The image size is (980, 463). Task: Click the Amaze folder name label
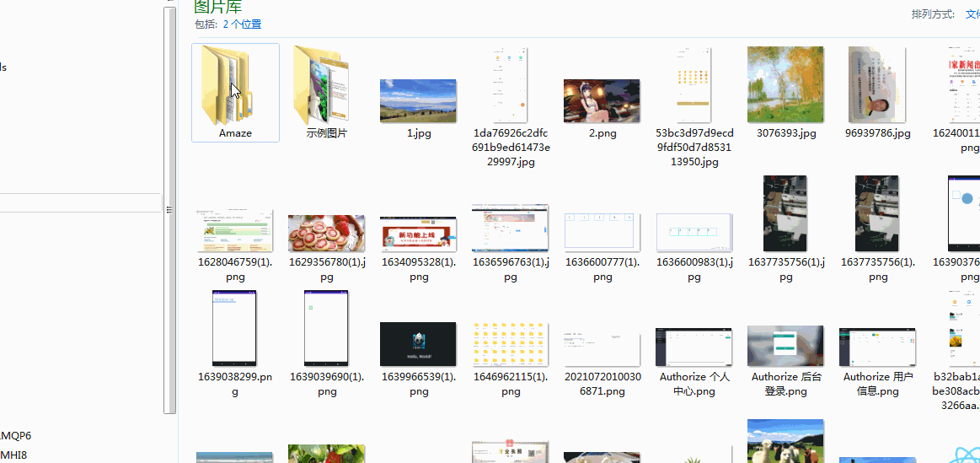click(235, 133)
